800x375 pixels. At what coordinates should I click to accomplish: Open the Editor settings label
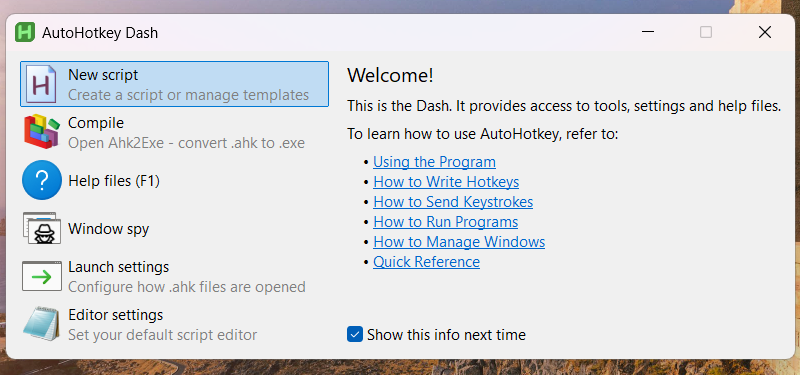pos(116,315)
